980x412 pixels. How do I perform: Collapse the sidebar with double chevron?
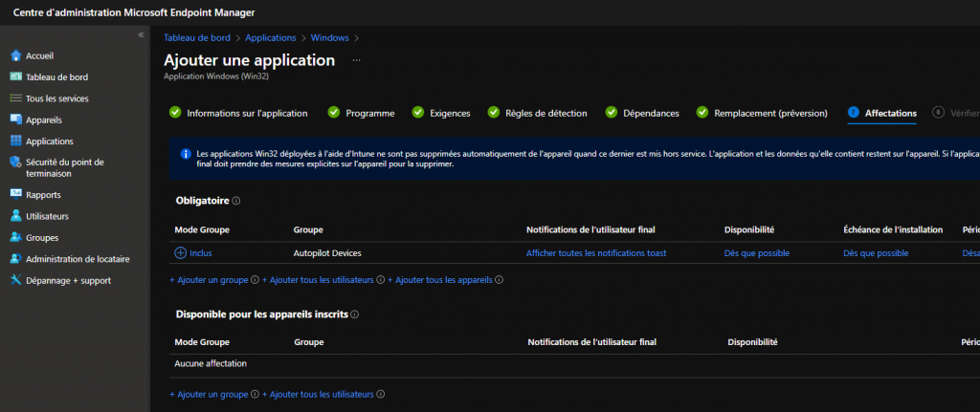[x=141, y=35]
